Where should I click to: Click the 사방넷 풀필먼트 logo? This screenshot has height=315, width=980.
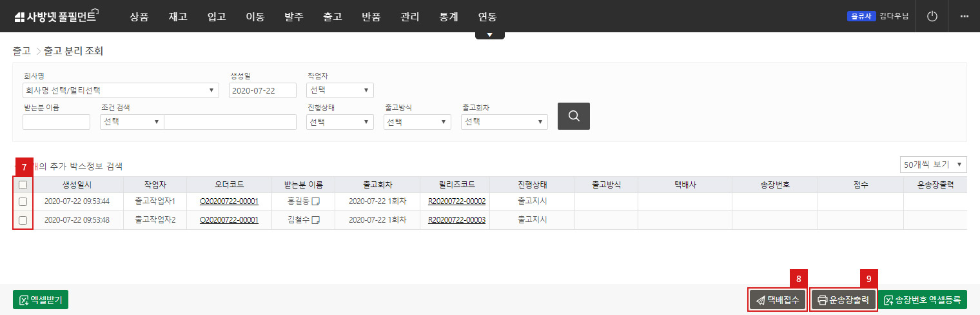pos(55,16)
